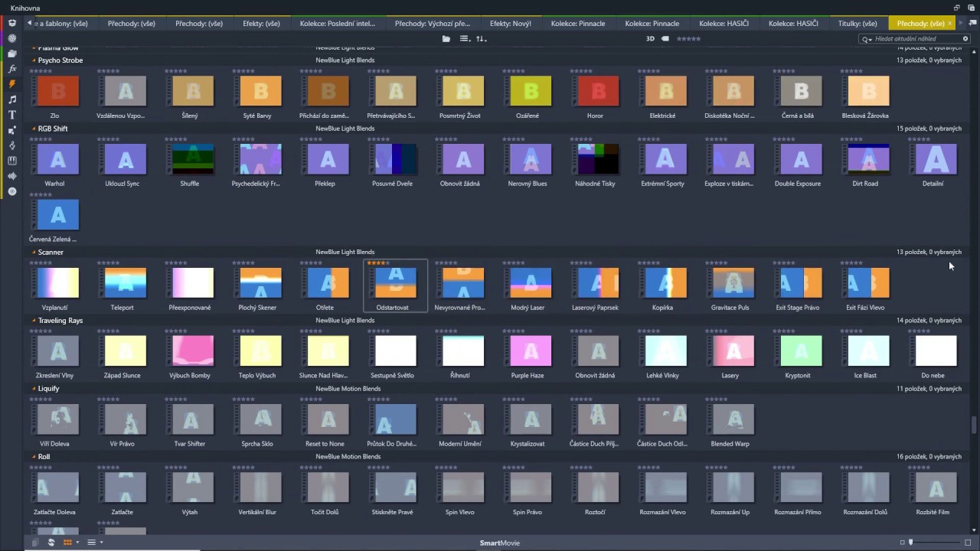Filter by star rating in the toolbar

(688, 38)
